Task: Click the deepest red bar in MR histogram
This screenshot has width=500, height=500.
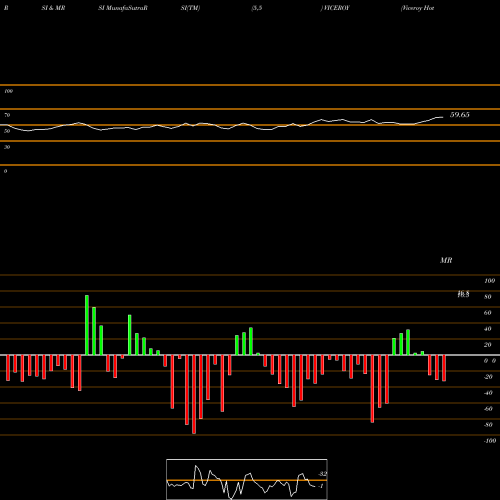Action: [x=194, y=394]
